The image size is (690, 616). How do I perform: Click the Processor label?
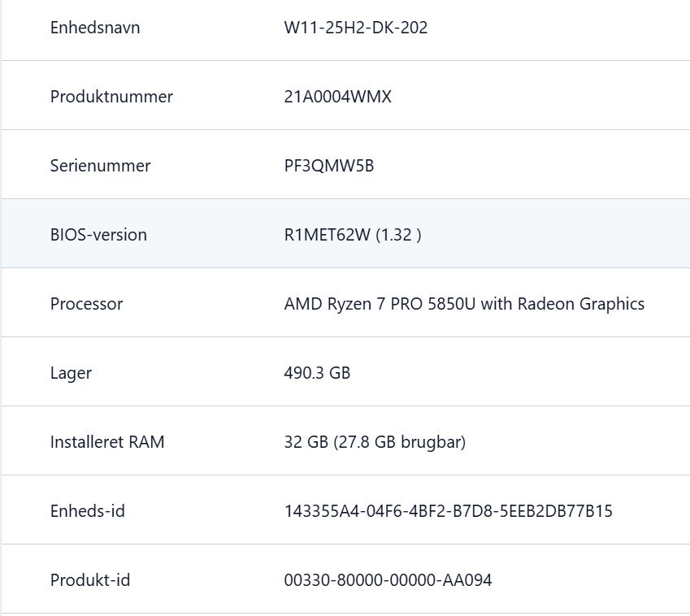(x=86, y=304)
